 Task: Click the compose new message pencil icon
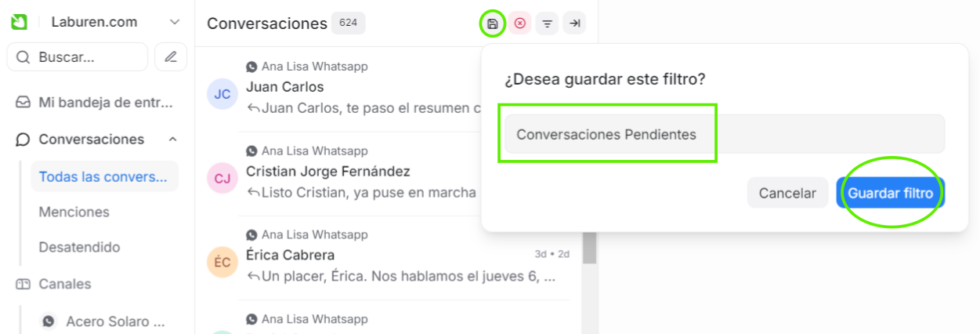[x=171, y=56]
